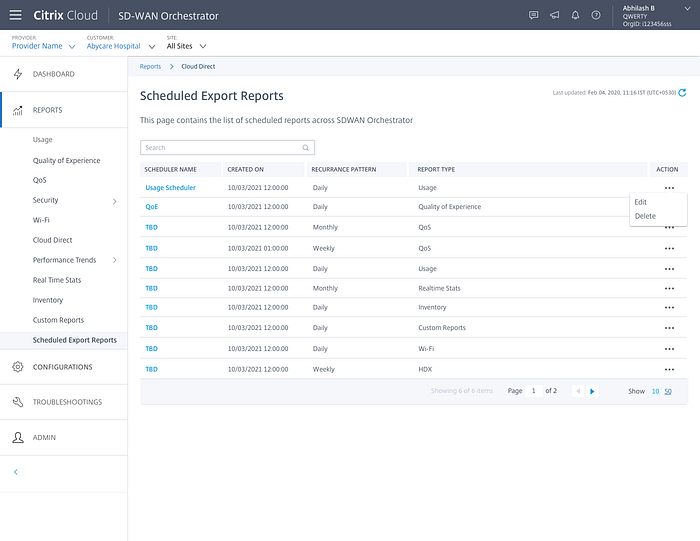Open the All Sites dropdown
700x541 pixels.
point(186,46)
